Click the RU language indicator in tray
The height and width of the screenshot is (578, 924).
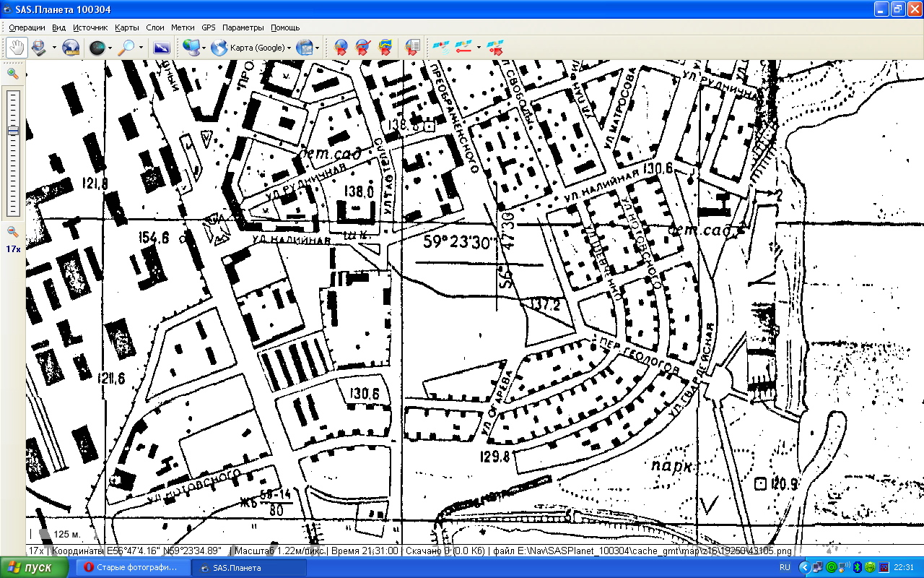pyautogui.click(x=785, y=568)
